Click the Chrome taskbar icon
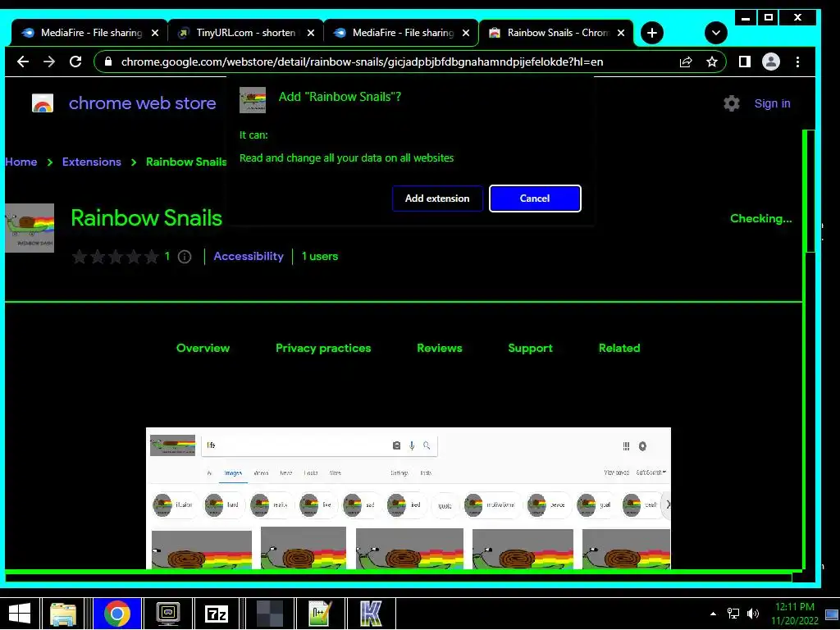This screenshot has height=630, width=840. [116, 614]
